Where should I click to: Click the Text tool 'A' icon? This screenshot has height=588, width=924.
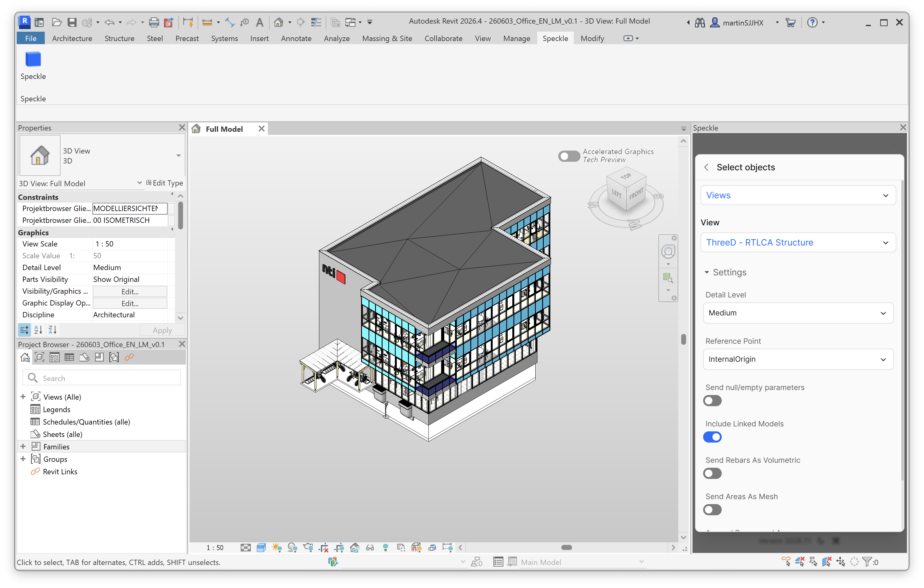(x=260, y=22)
